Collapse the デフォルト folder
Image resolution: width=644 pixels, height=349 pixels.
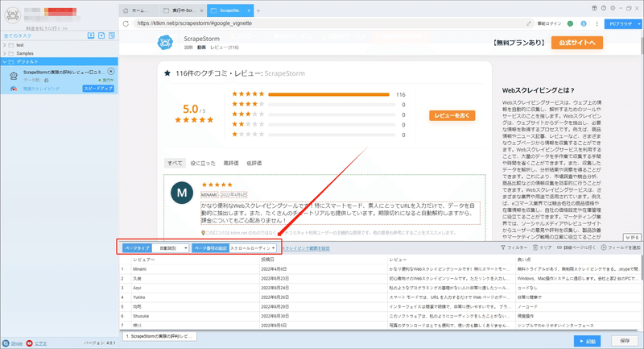(x=5, y=62)
